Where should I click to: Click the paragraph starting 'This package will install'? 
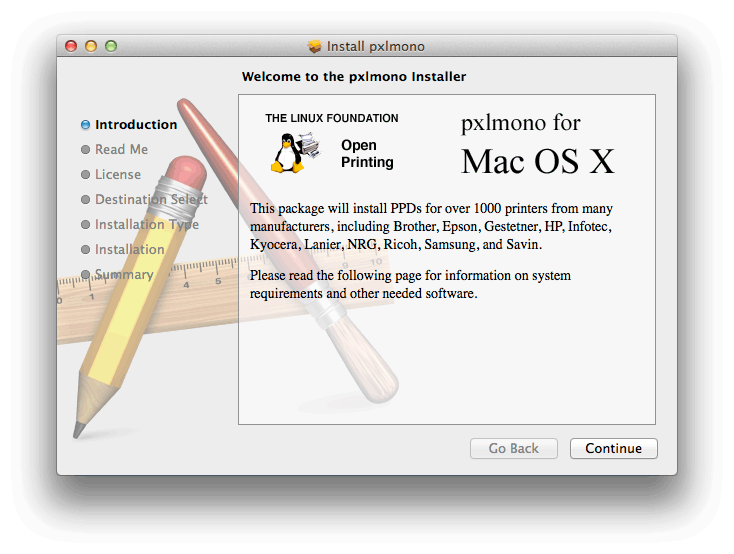[x=431, y=226]
